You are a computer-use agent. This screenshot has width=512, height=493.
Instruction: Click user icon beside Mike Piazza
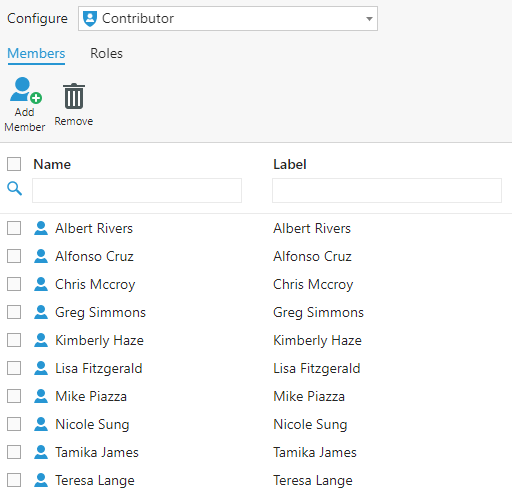[41, 396]
